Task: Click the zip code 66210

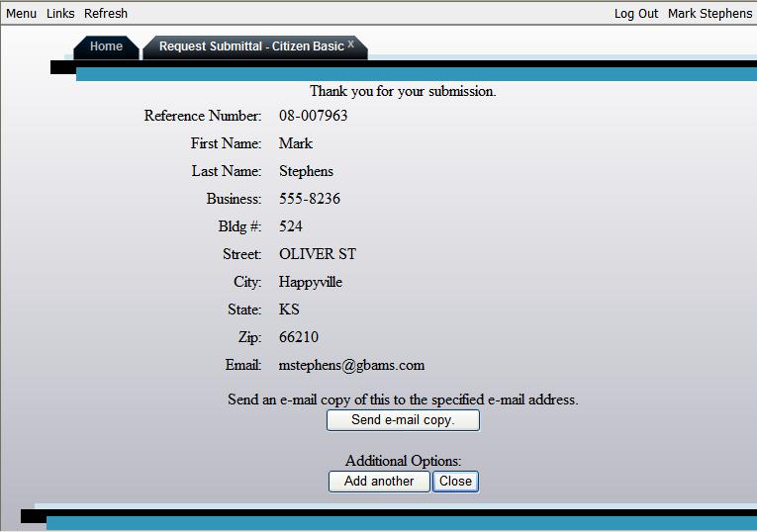Action: (x=299, y=337)
